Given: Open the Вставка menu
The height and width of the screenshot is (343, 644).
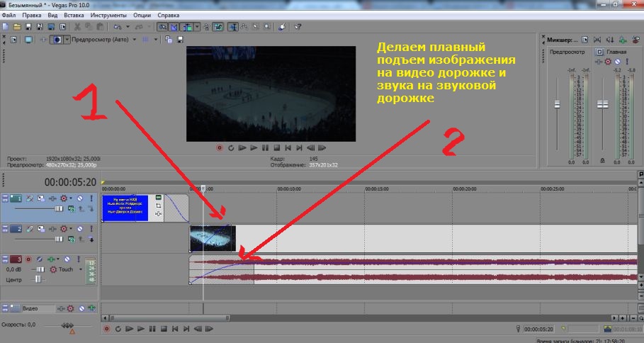Looking at the screenshot, I should coord(74,15).
